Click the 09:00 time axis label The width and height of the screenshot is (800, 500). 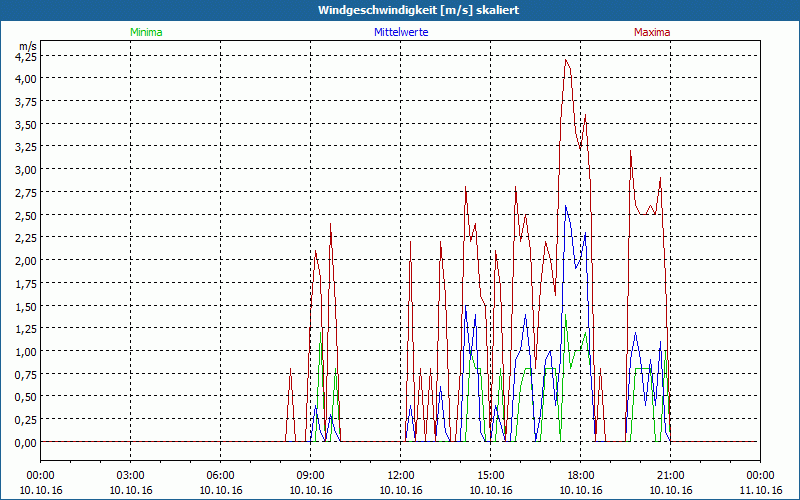310,476
